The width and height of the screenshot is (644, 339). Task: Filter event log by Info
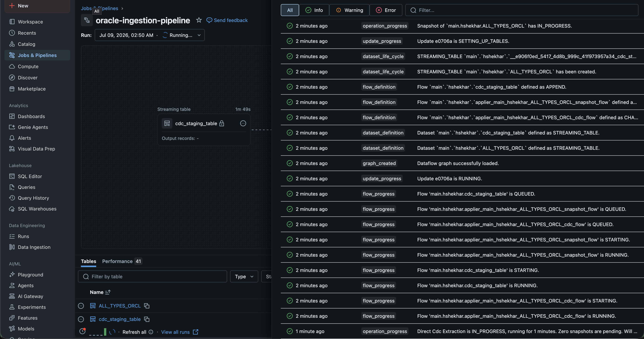[x=314, y=10]
